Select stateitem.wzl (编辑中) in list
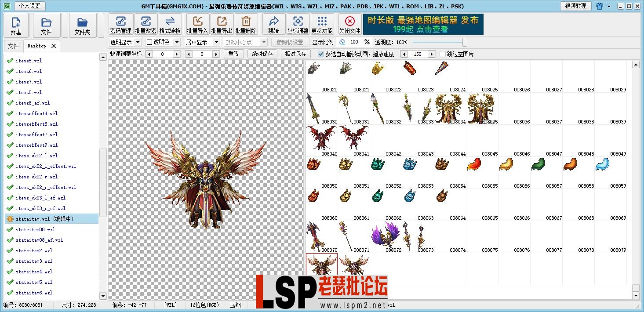The width and height of the screenshot is (644, 312). click(51, 219)
